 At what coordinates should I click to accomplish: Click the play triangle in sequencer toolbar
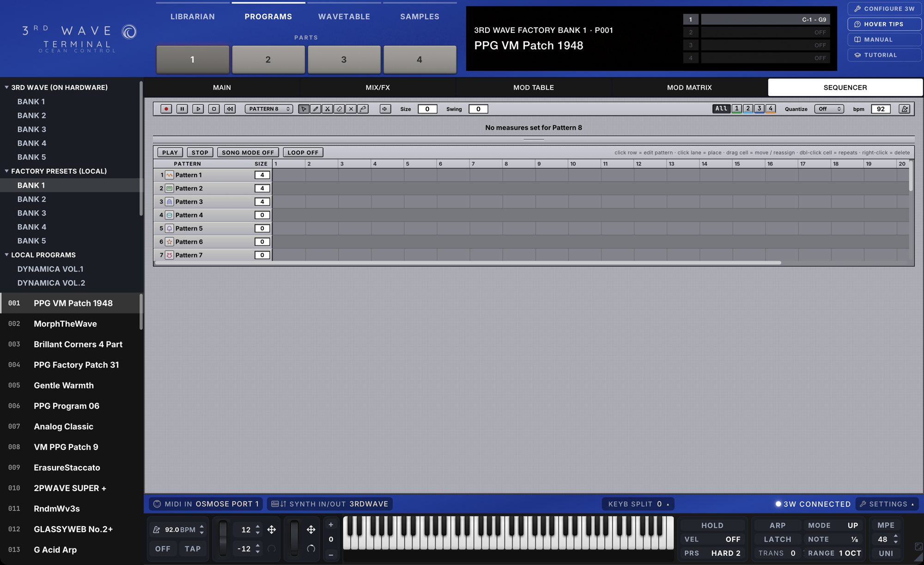tap(198, 109)
